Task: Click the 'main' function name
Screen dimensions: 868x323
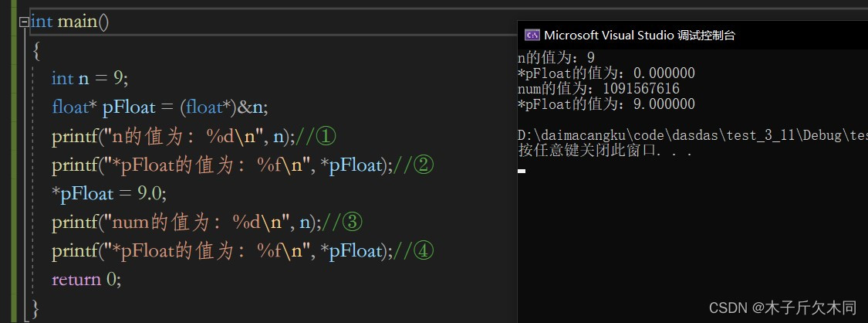Action: coord(77,21)
